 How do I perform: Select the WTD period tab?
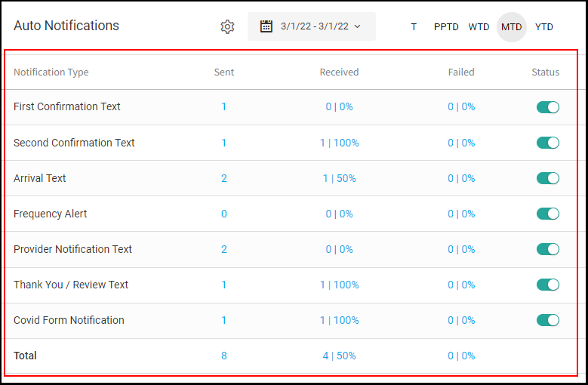[x=479, y=27]
